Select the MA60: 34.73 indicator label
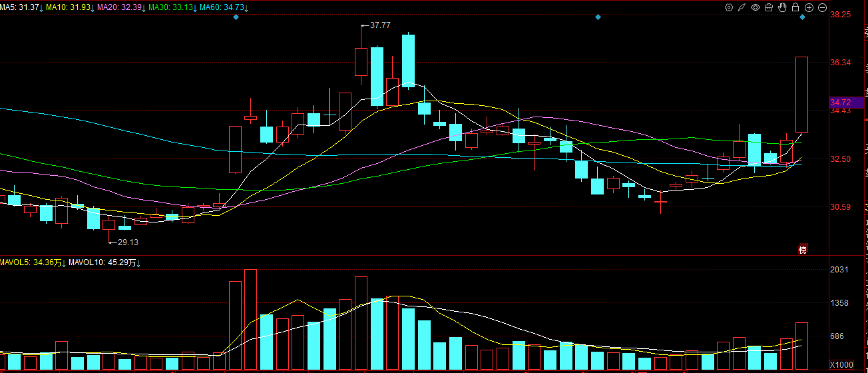868x373 pixels. coord(224,7)
